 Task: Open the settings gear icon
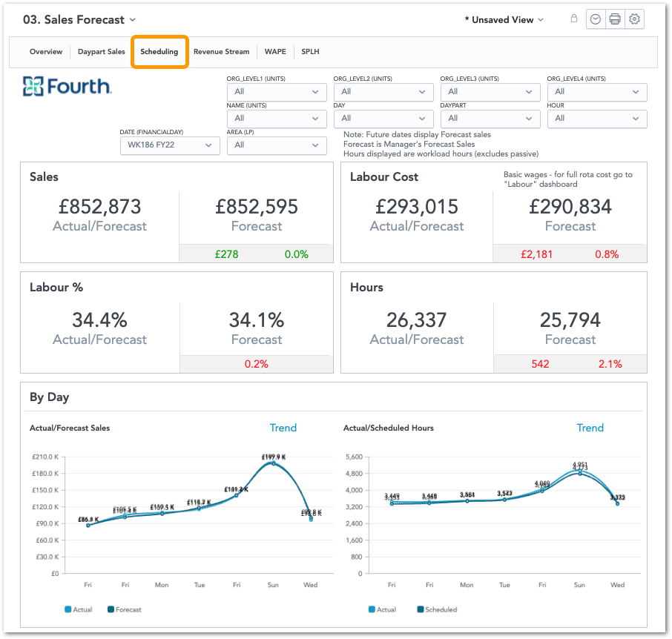pyautogui.click(x=635, y=20)
